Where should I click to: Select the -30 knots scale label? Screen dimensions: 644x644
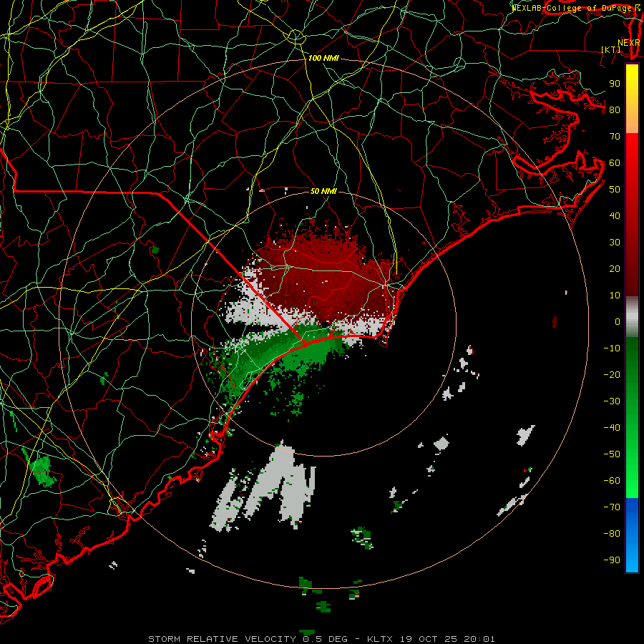coord(612,401)
